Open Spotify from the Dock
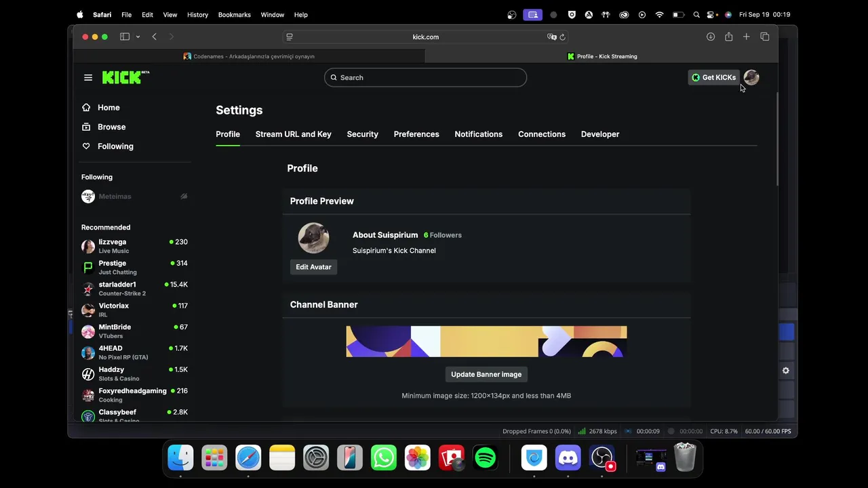This screenshot has width=868, height=488. coord(486,458)
